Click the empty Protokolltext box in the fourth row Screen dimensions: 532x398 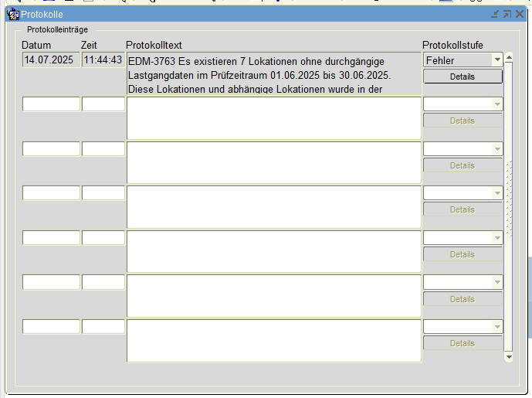[x=274, y=207]
